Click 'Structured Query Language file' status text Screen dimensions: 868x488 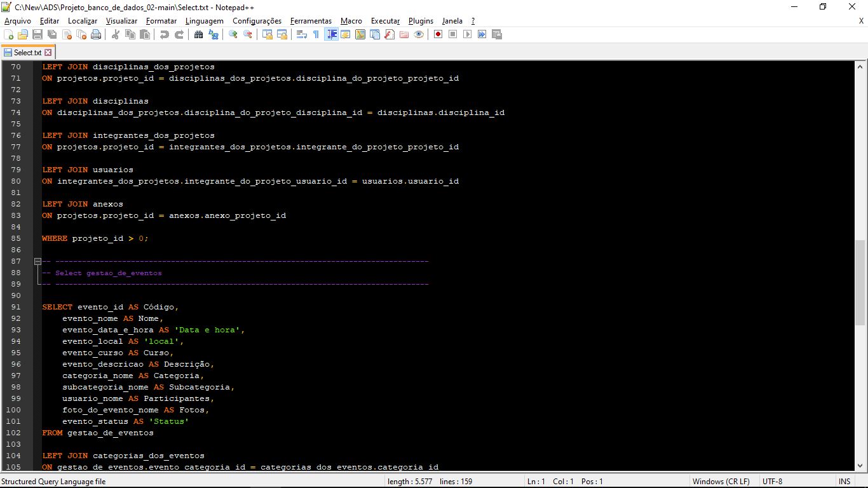pos(53,482)
